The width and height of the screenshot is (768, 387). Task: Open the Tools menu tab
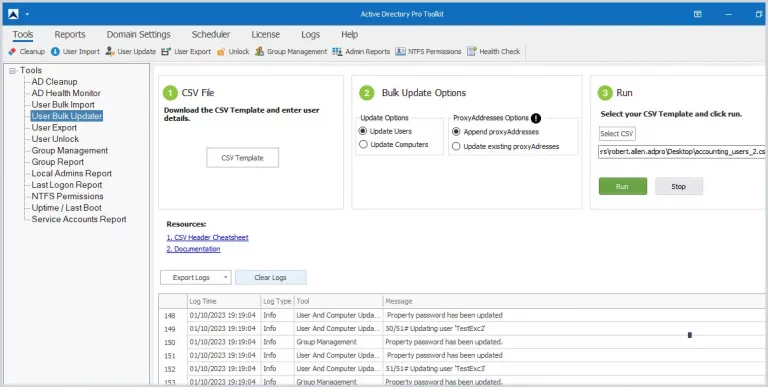tap(23, 35)
